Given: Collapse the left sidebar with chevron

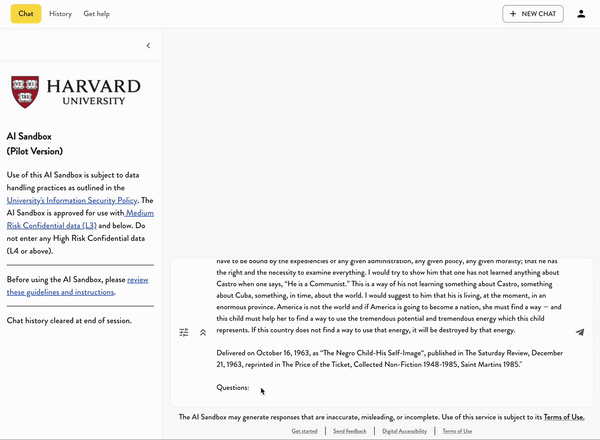Looking at the screenshot, I should coord(148,45).
